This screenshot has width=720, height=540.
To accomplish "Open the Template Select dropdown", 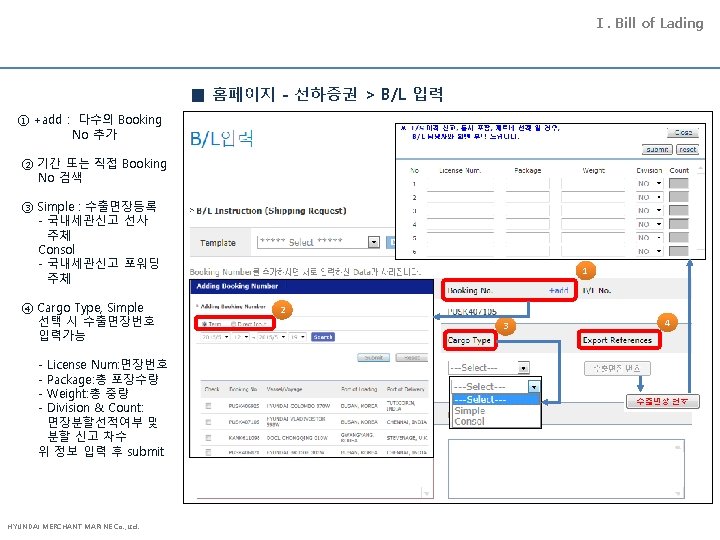I will coord(318,242).
